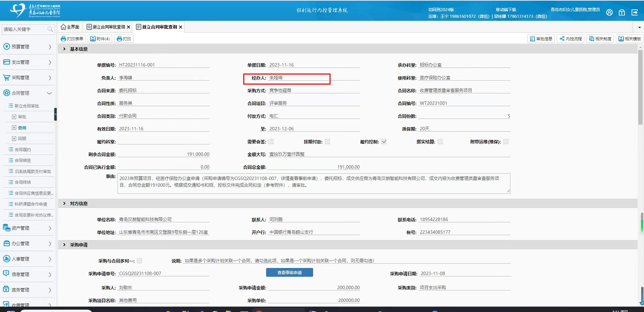The height and width of the screenshot is (312, 644).
Task: Click the user profile icon in header
Action: pos(609,12)
